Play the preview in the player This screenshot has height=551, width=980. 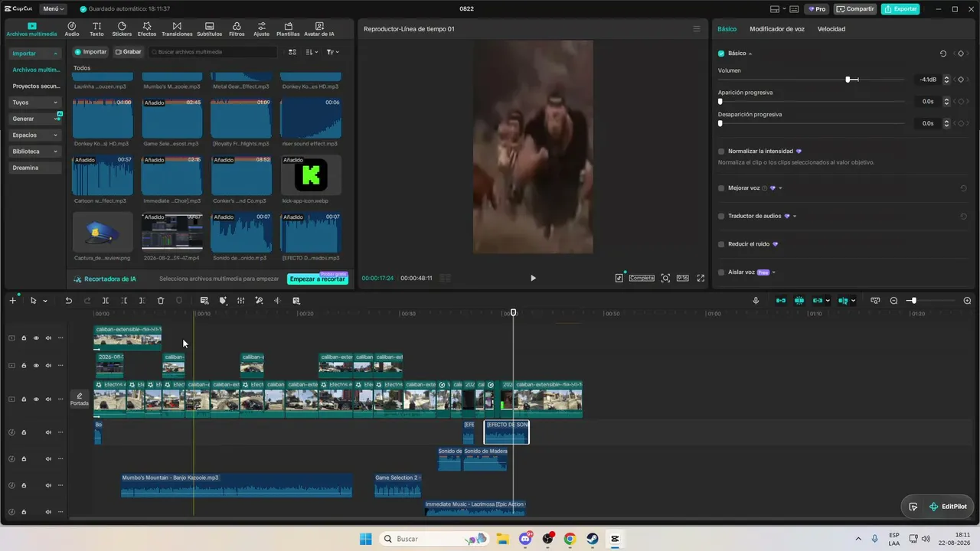point(534,278)
